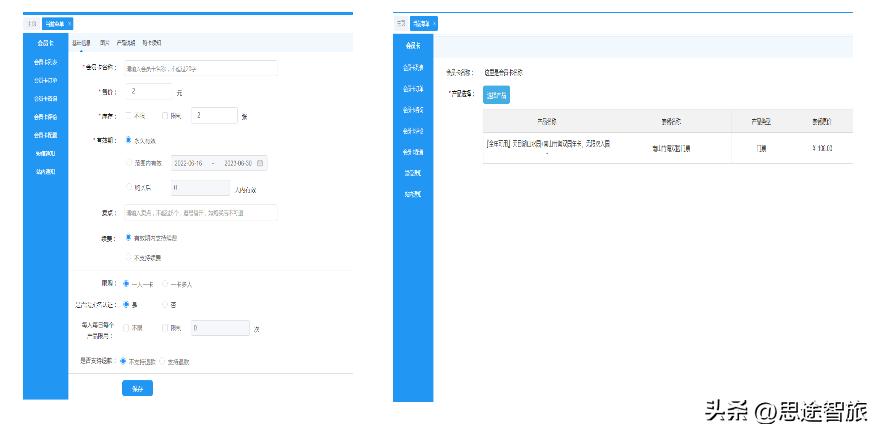
Task: Select the 永久有效 validity radio button
Action: pyautogui.click(x=127, y=140)
